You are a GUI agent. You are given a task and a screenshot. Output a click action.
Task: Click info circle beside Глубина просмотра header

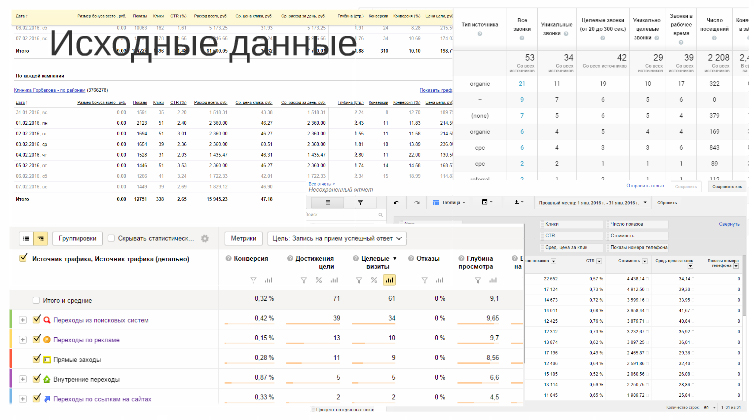(461, 258)
